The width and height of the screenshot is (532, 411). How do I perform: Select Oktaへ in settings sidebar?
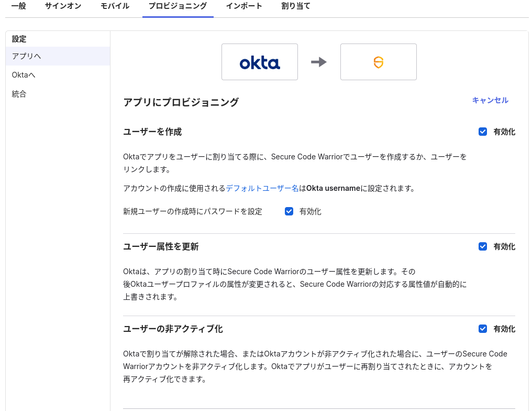coord(58,75)
